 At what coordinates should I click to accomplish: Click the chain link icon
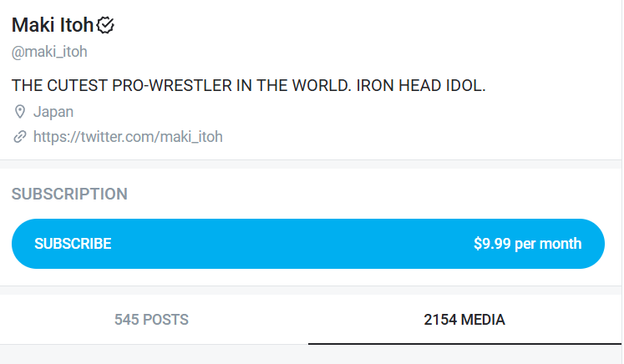20,137
